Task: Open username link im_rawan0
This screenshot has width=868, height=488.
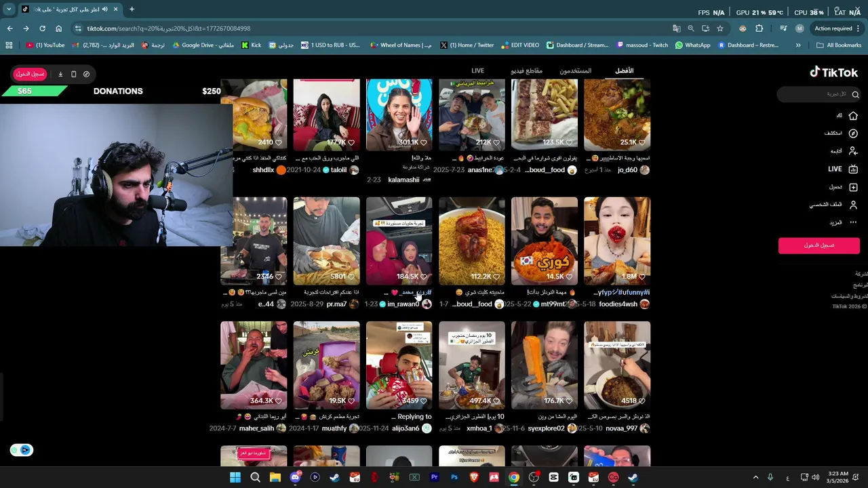Action: click(x=403, y=304)
